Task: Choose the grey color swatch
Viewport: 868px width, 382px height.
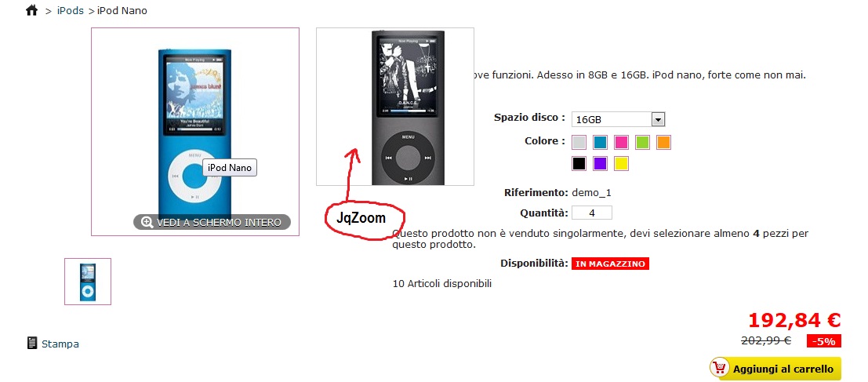Action: click(x=579, y=142)
